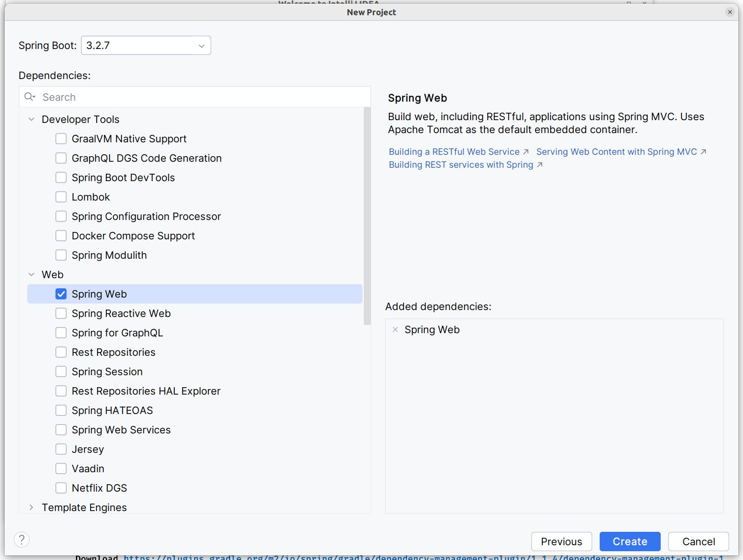Click the dependencies list scrollbar
This screenshot has width=743, height=560.
click(367, 216)
